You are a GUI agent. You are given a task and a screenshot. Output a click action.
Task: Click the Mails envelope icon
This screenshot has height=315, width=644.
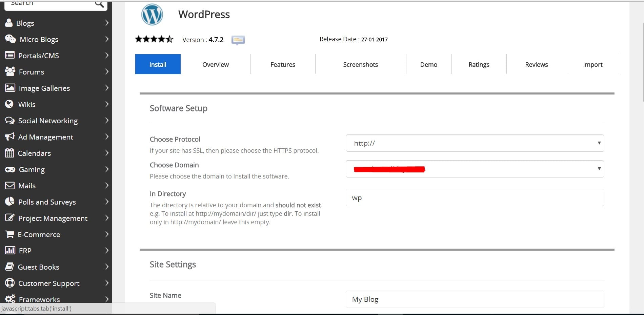click(10, 185)
